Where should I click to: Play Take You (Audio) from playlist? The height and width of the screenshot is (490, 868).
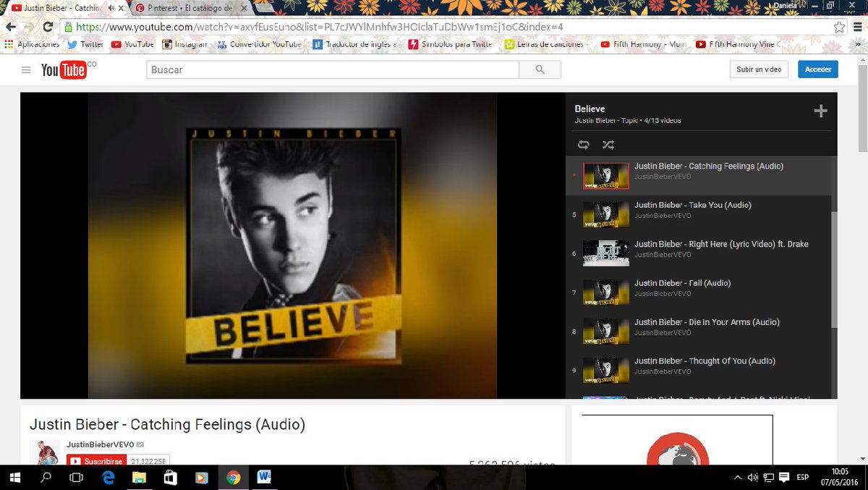700,214
